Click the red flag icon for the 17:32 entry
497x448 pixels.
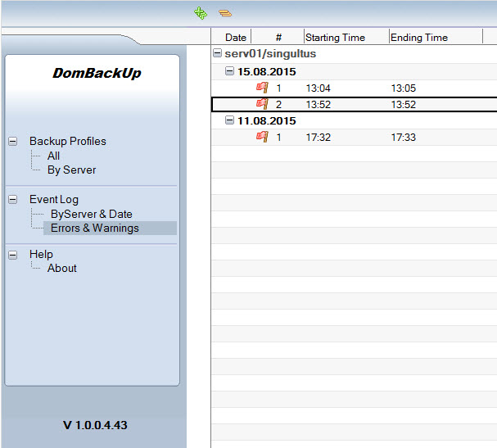[x=262, y=137]
